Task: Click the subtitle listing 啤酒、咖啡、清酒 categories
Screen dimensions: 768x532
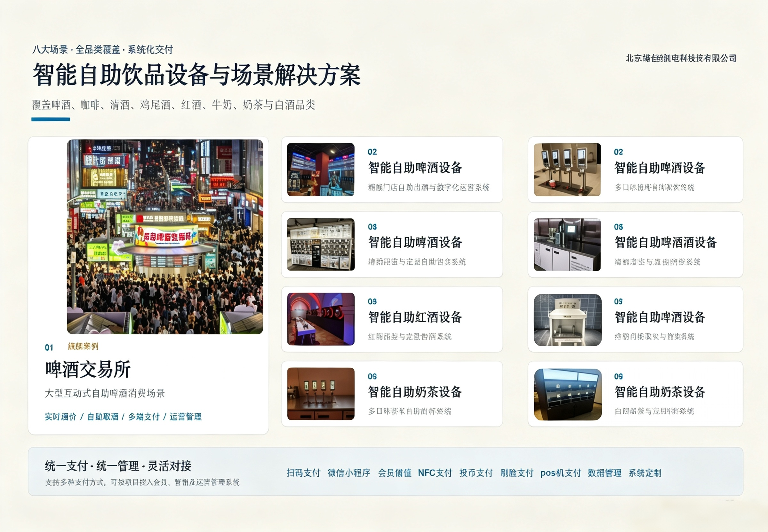Action: click(x=173, y=105)
